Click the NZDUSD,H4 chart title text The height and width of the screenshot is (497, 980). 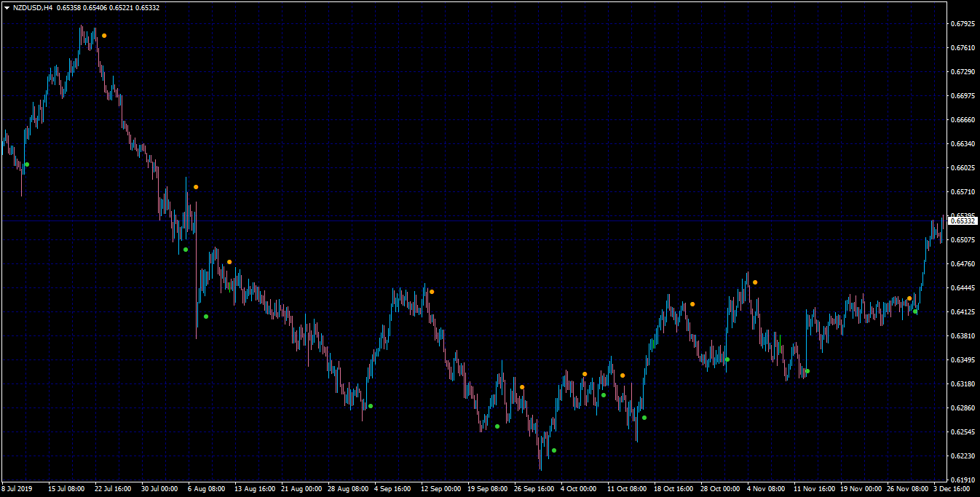(x=32, y=7)
